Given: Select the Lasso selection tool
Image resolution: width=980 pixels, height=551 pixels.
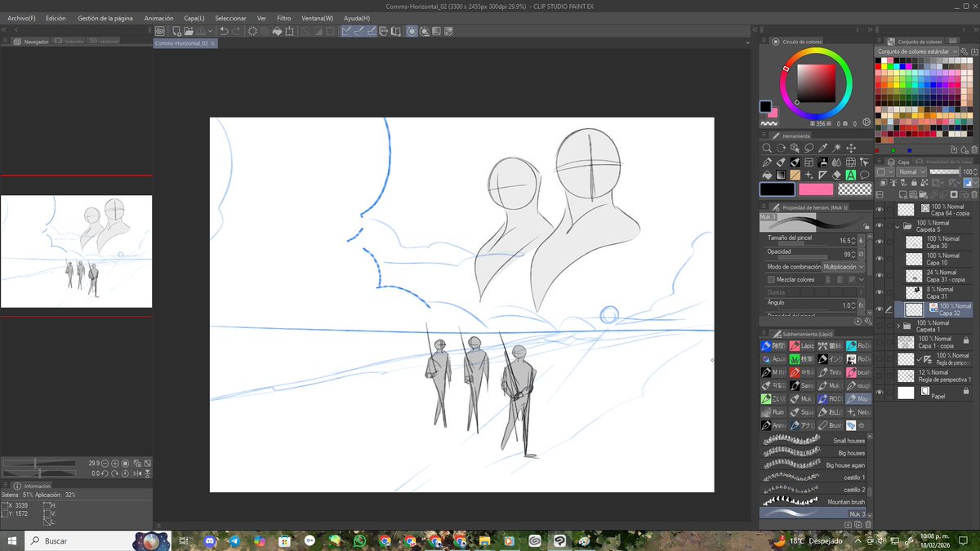Looking at the screenshot, I should coord(808,149).
